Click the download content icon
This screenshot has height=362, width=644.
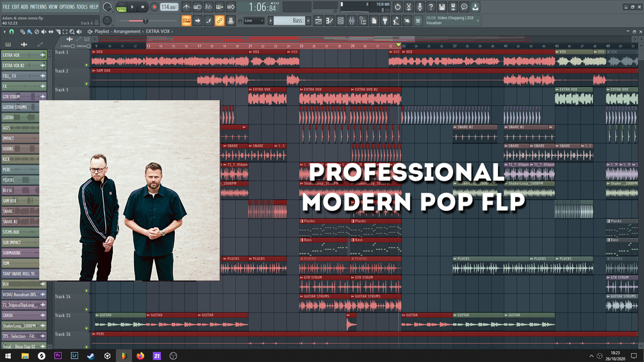475,7
